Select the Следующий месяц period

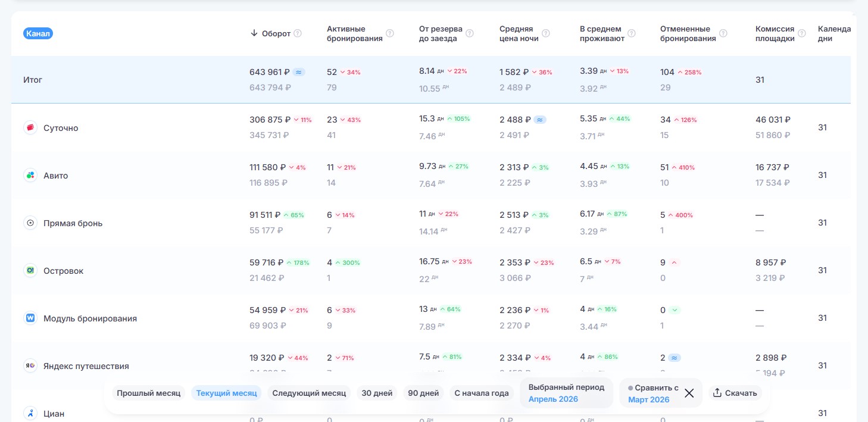pyautogui.click(x=309, y=393)
